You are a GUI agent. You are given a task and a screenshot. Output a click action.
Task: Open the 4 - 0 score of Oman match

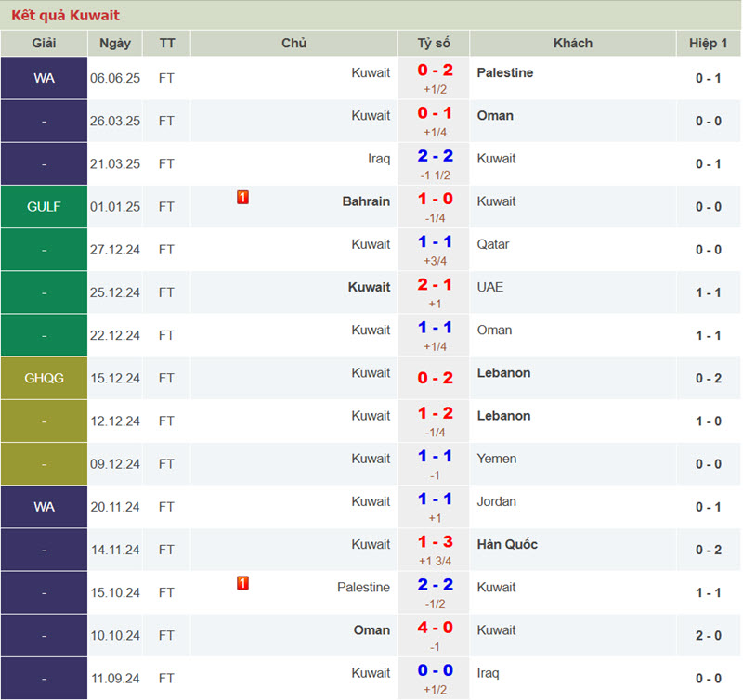pos(435,628)
